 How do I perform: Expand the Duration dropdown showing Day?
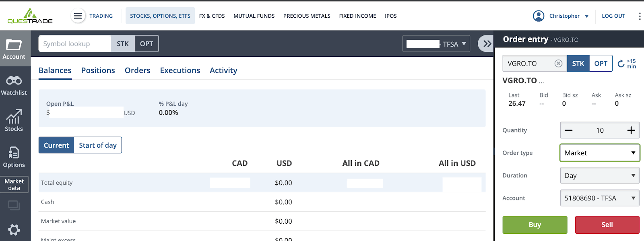click(x=599, y=175)
